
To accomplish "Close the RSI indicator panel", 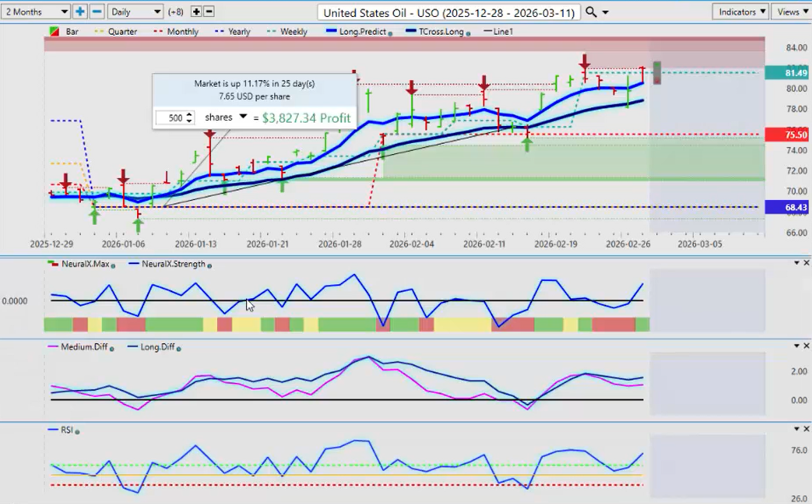I will [x=806, y=429].
